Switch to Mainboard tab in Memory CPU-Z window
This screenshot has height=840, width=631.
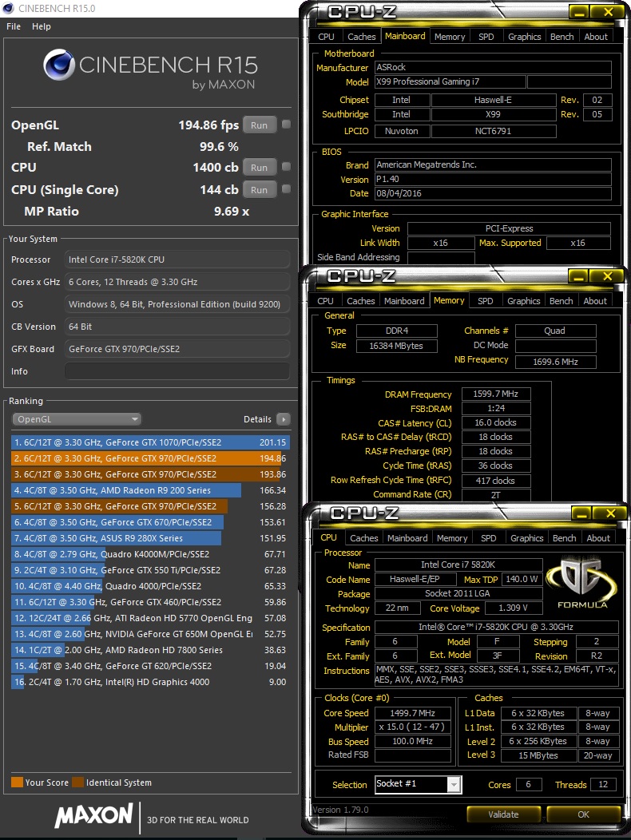(x=404, y=301)
